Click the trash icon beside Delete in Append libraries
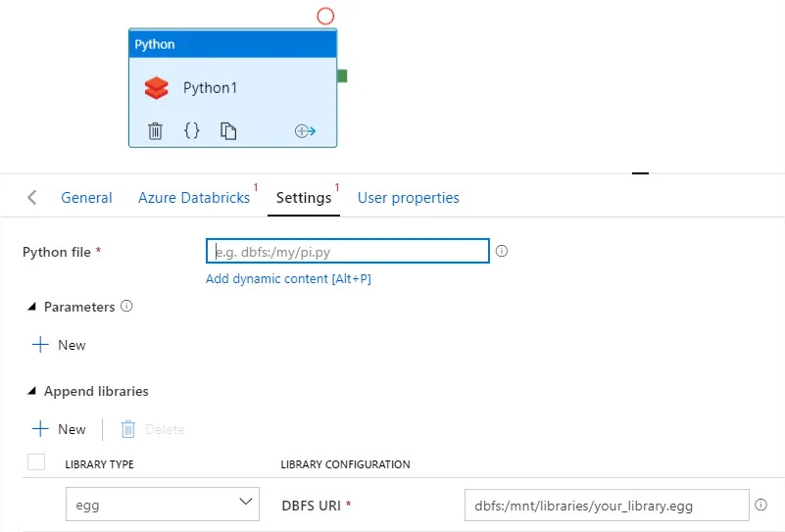 click(128, 429)
